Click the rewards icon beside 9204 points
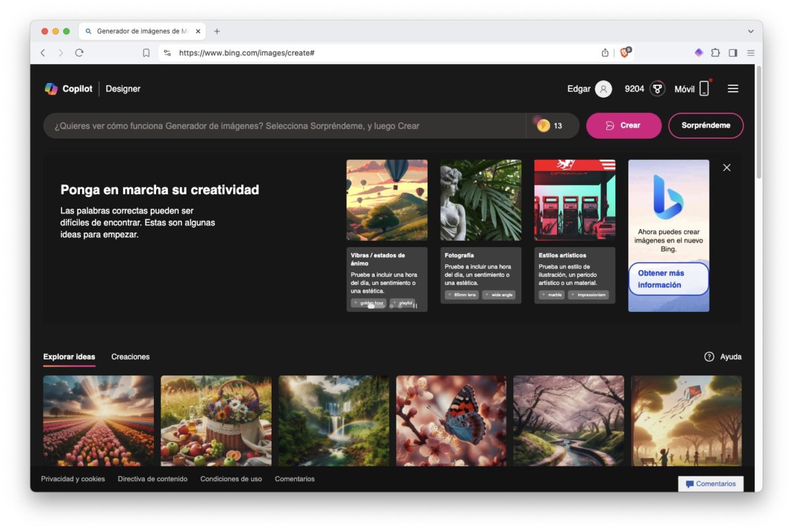The image size is (793, 532). pos(656,89)
